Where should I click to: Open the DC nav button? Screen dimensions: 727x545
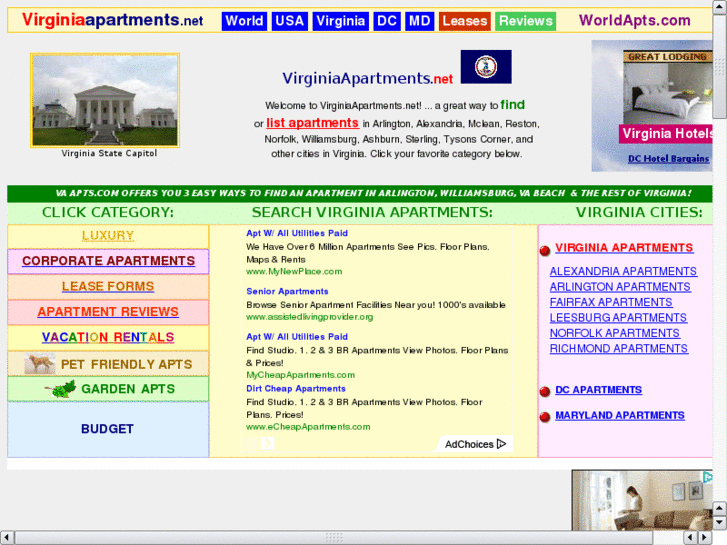click(x=387, y=21)
